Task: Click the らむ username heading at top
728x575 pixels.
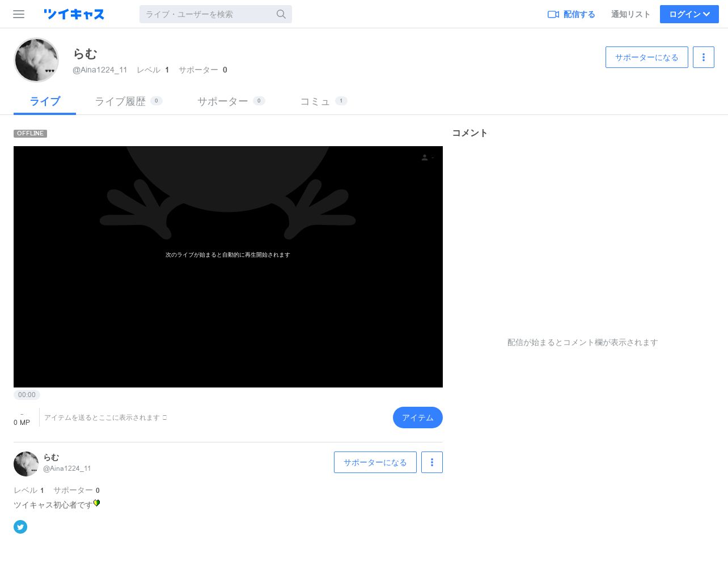Action: pyautogui.click(x=85, y=54)
